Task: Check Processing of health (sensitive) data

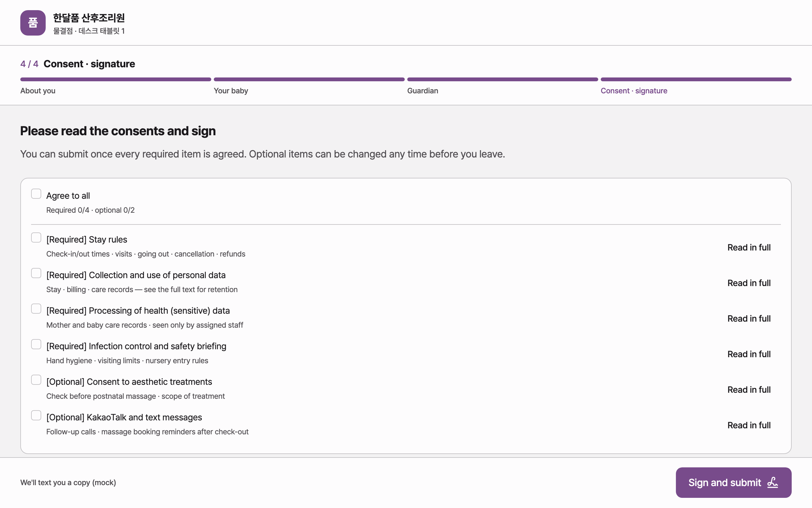Action: tap(36, 309)
